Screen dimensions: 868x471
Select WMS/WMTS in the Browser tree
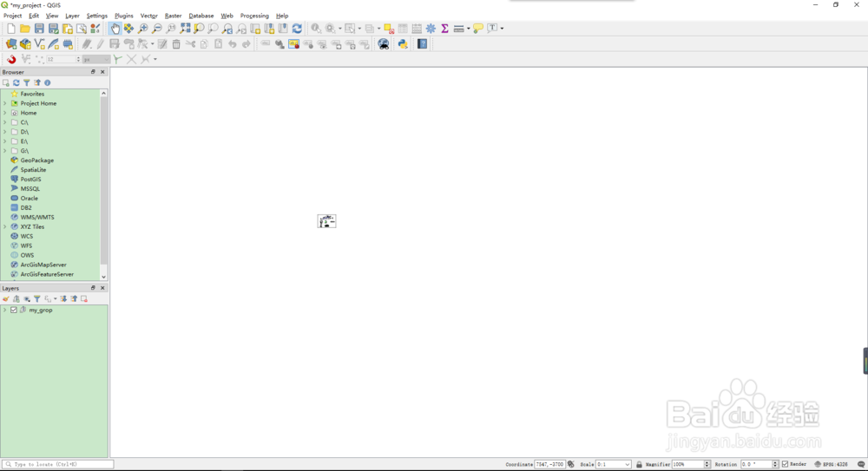tap(37, 218)
